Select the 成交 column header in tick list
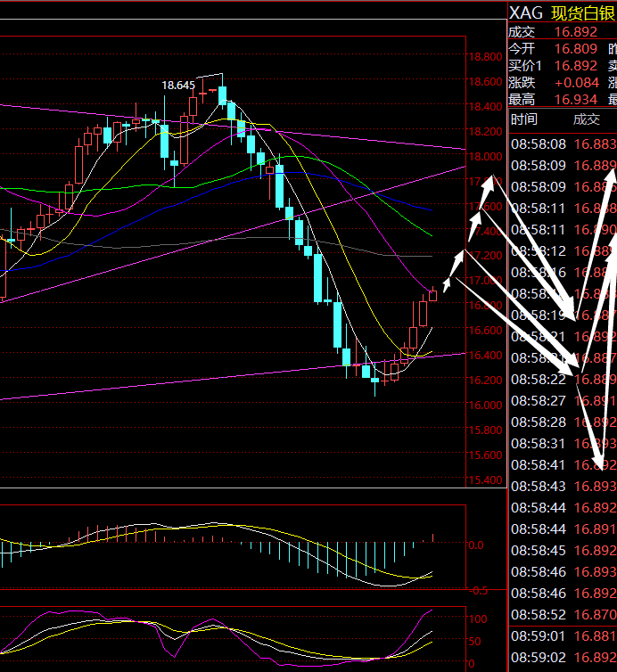Image resolution: width=617 pixels, height=672 pixels. point(586,119)
